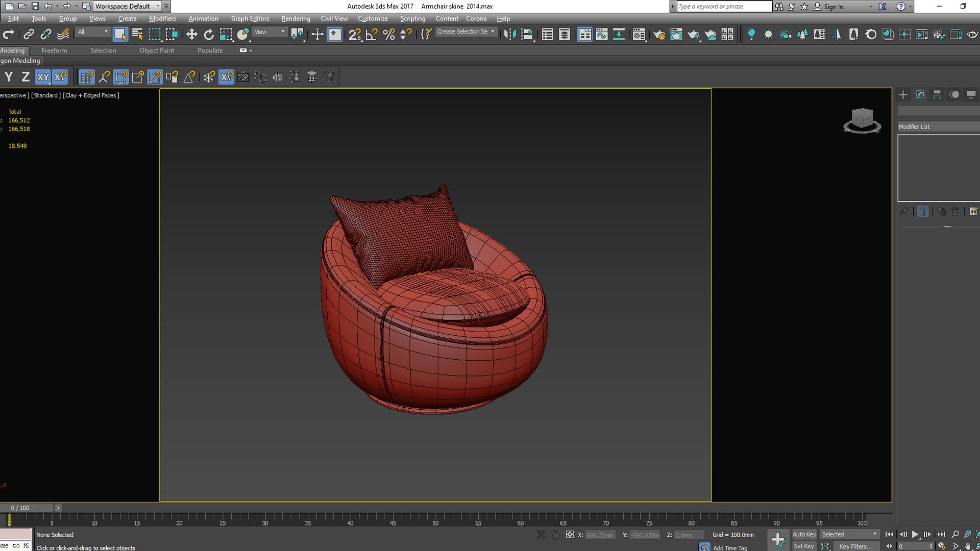
Task: Toggle Use Pivot Point Center button
Action: coord(297,34)
